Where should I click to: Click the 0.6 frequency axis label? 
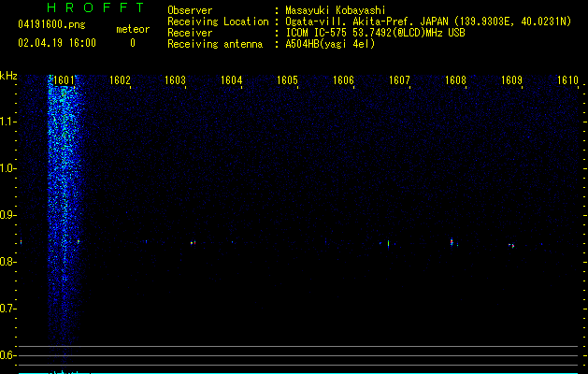(7, 355)
